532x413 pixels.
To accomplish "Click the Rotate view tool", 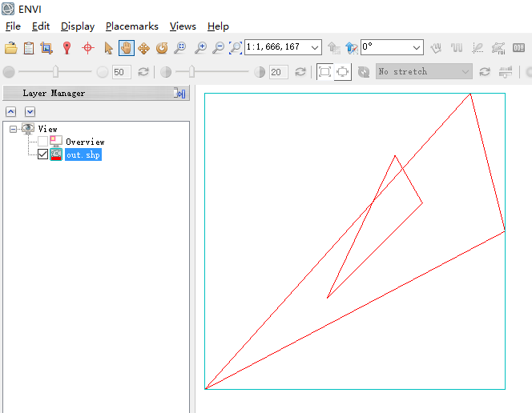I will [x=162, y=48].
